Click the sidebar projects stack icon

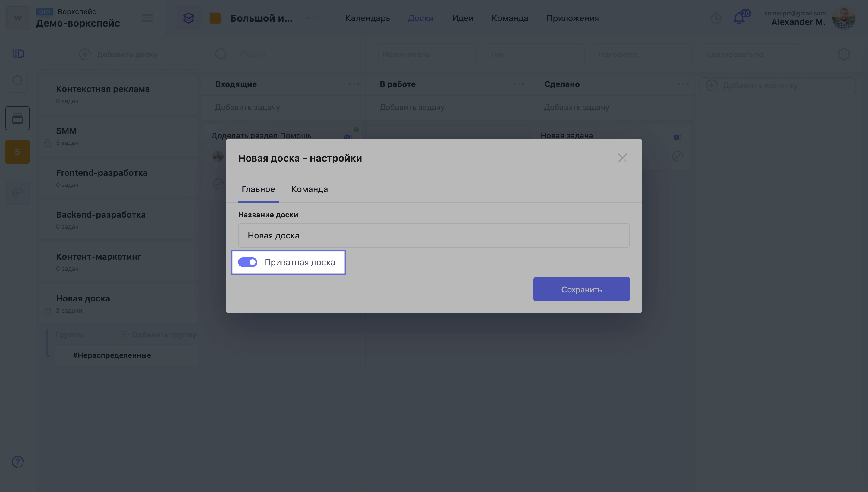pyautogui.click(x=17, y=118)
